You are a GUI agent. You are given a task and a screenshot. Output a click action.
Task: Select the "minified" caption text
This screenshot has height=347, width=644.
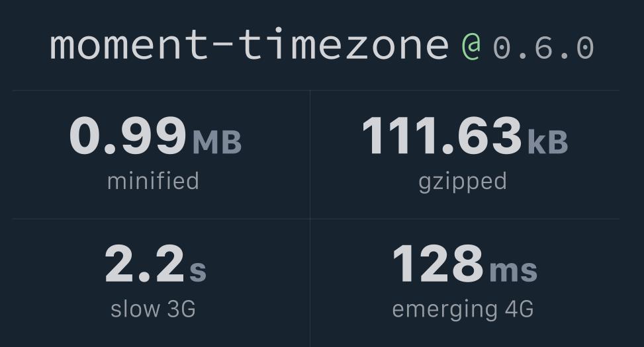click(x=153, y=180)
